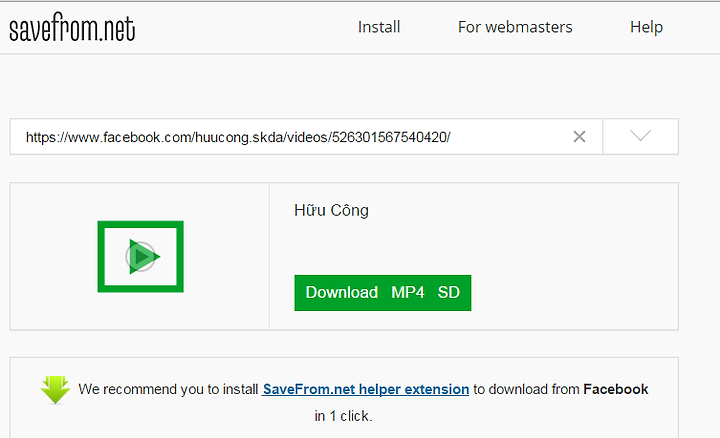
Task: Open the MP4 SD format selector
Action: (426, 292)
